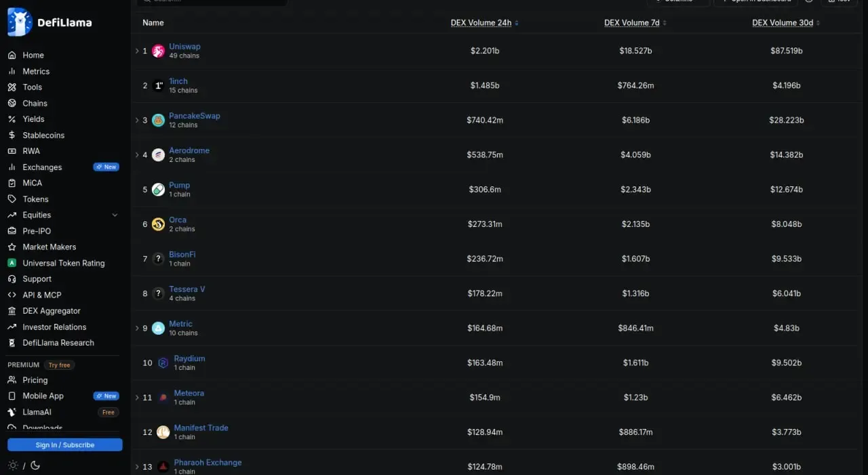Open the Pharaoh Exchange protocol link
868x475 pixels.
pyautogui.click(x=208, y=463)
